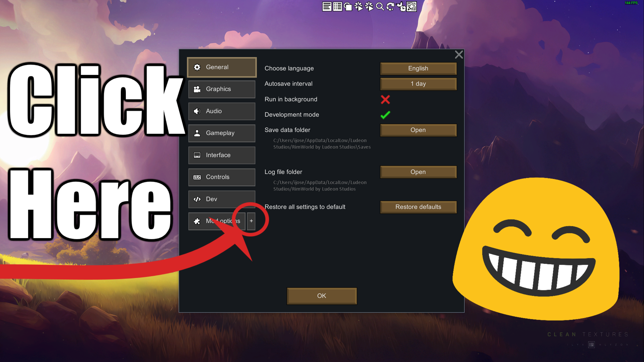Viewport: 644px width, 362px height.
Task: Open the inspector magnifying glass icon
Action: (x=380, y=7)
